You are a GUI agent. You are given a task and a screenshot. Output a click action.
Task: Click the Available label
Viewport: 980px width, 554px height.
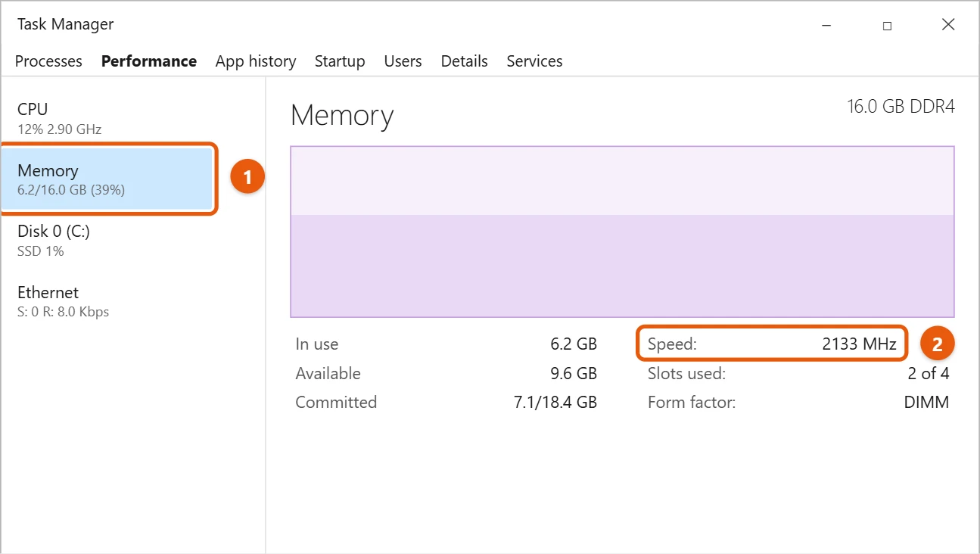click(328, 374)
